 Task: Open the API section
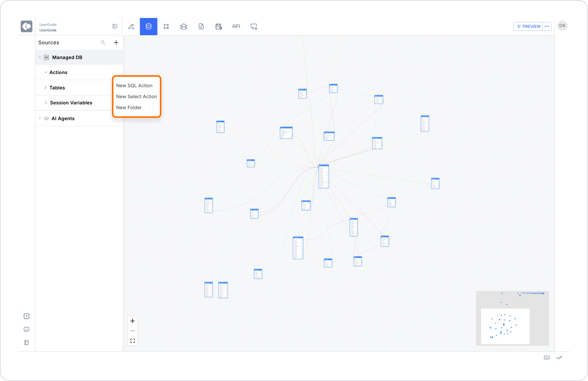[x=236, y=26]
